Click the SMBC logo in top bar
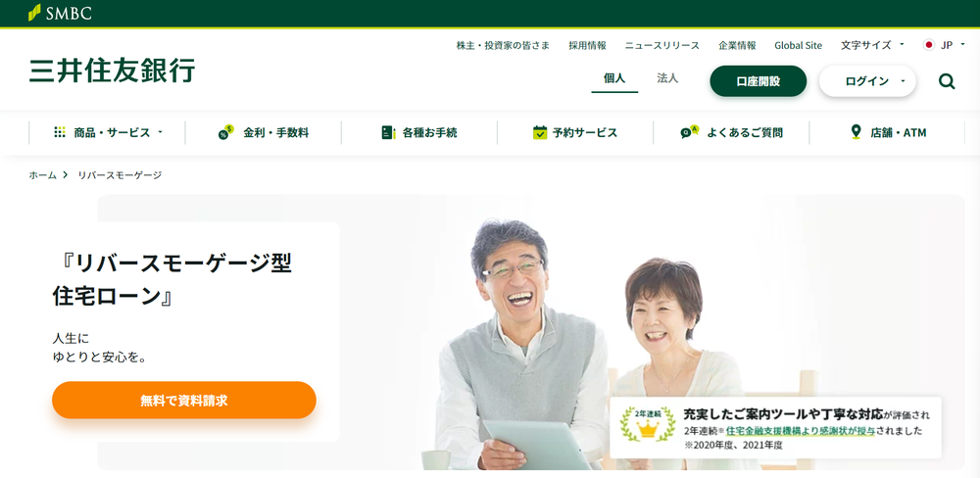 [60, 13]
